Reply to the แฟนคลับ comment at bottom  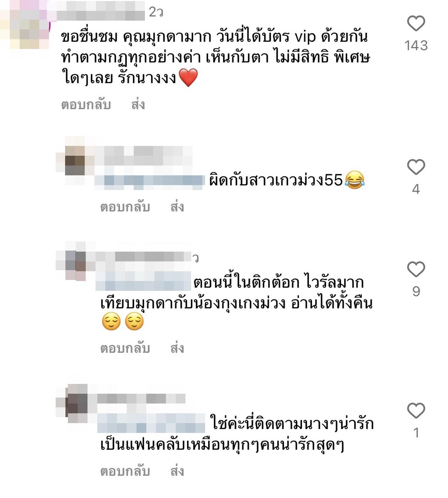coord(125,471)
